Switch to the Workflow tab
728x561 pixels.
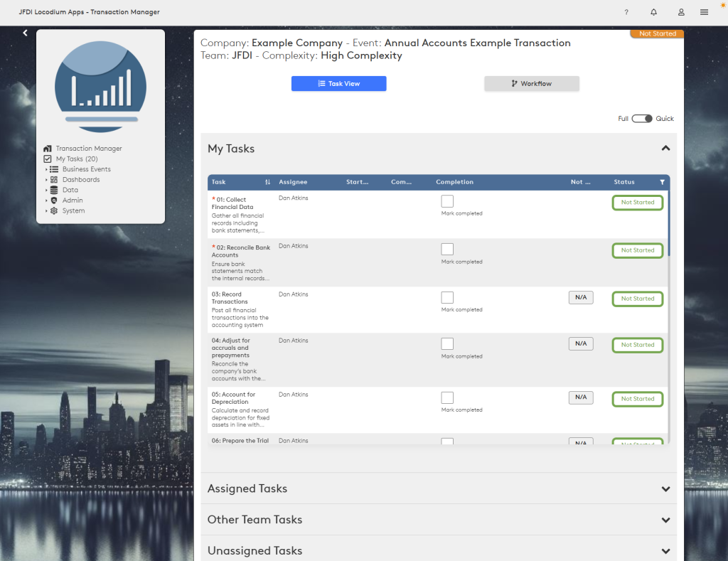click(532, 84)
